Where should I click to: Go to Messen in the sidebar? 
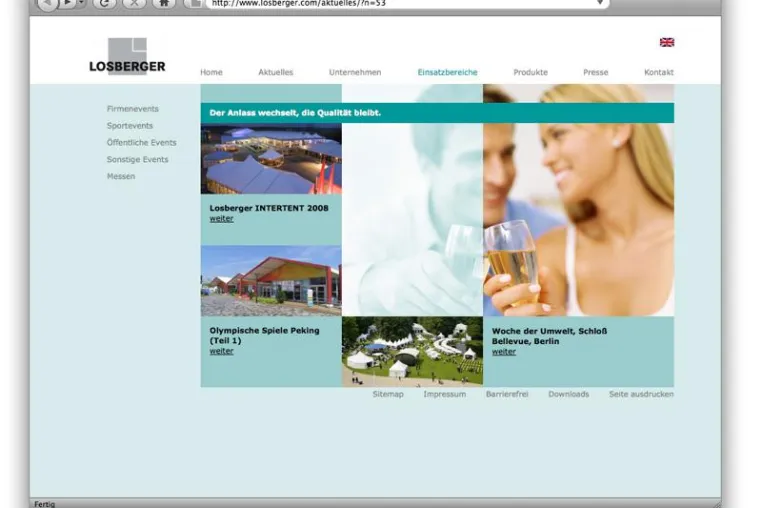click(121, 176)
